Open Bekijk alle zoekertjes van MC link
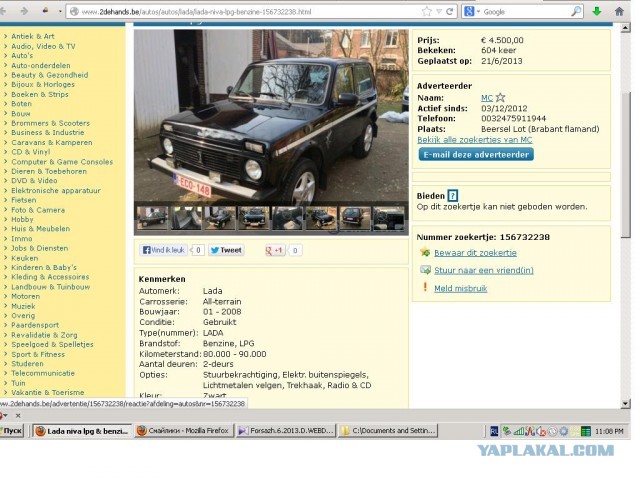This screenshot has height=480, width=640. [x=475, y=140]
